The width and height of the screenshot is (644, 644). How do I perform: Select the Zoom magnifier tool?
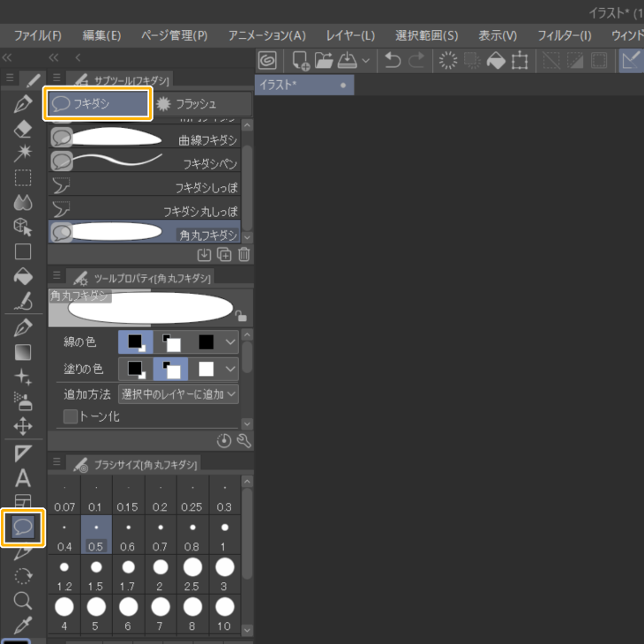point(23,601)
